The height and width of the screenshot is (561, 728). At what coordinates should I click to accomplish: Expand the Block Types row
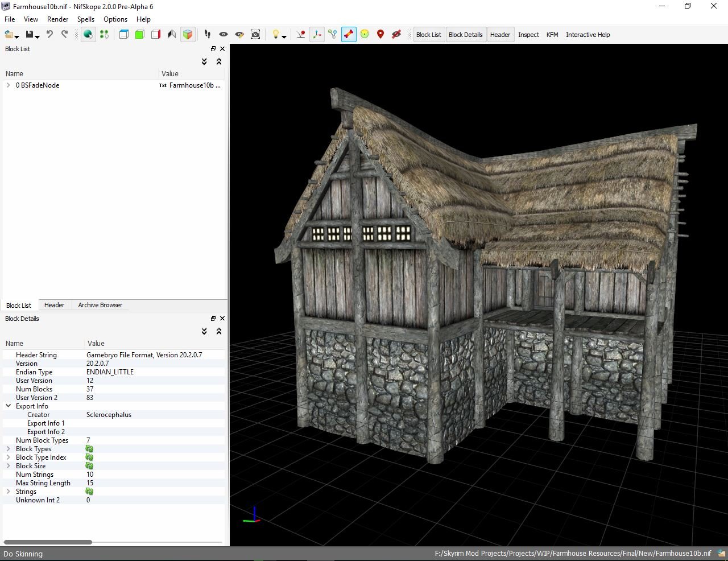8,449
